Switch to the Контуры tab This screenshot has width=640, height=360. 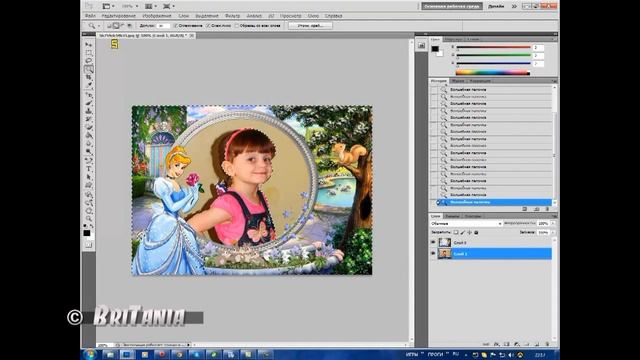tap(473, 216)
